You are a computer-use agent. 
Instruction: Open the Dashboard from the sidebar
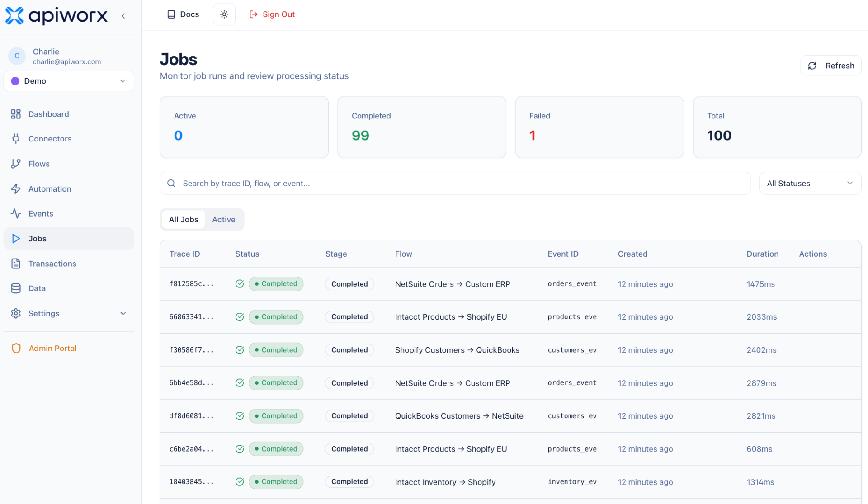[x=48, y=114]
